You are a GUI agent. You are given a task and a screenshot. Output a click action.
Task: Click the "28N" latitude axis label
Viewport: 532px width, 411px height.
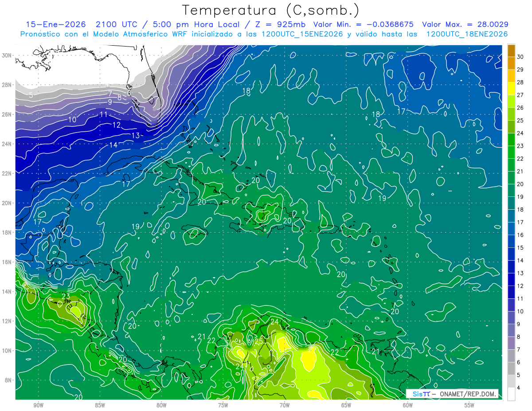tap(7, 85)
